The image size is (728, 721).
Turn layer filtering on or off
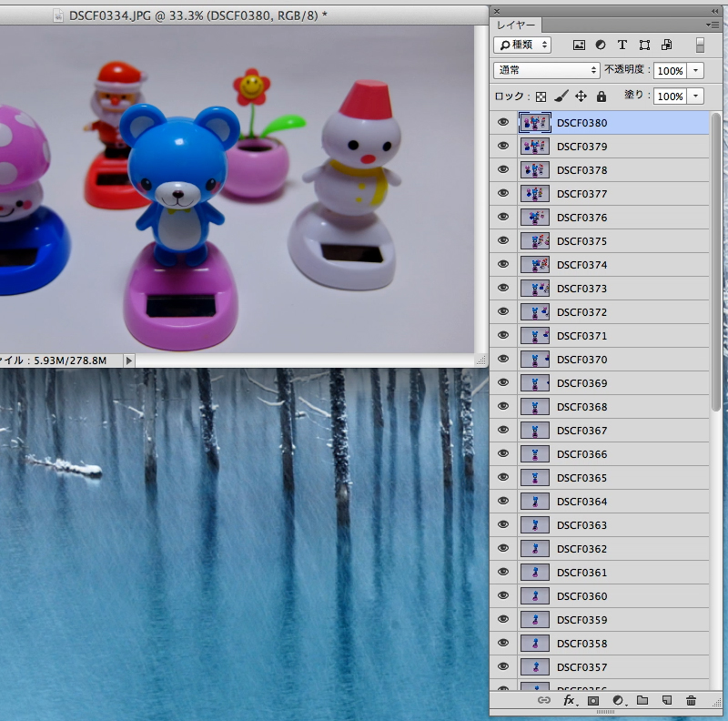[x=700, y=45]
